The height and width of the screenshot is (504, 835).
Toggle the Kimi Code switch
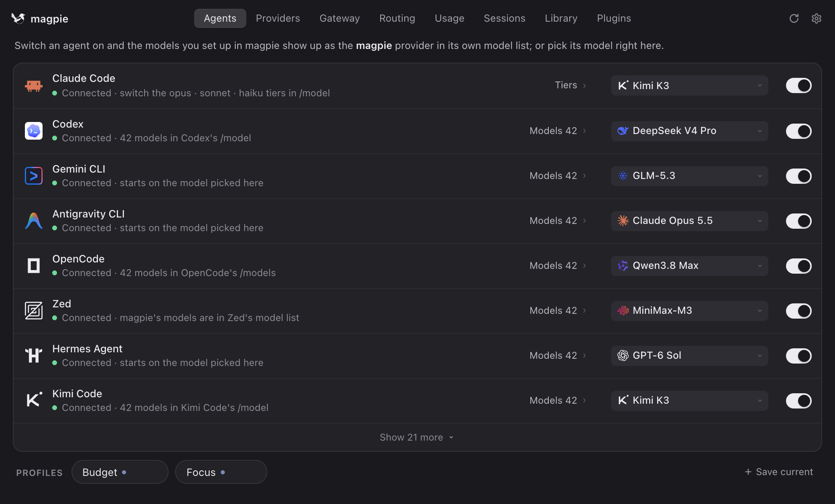(798, 400)
